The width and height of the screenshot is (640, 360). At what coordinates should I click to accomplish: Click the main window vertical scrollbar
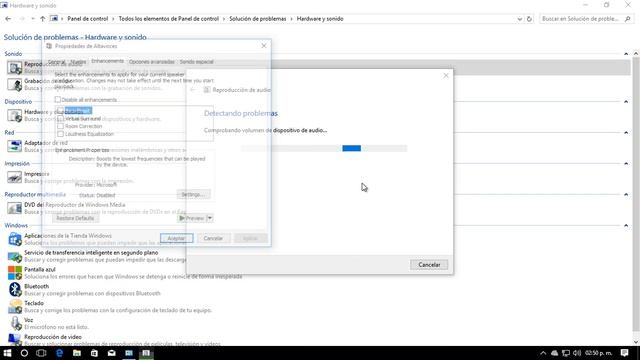click(636, 198)
